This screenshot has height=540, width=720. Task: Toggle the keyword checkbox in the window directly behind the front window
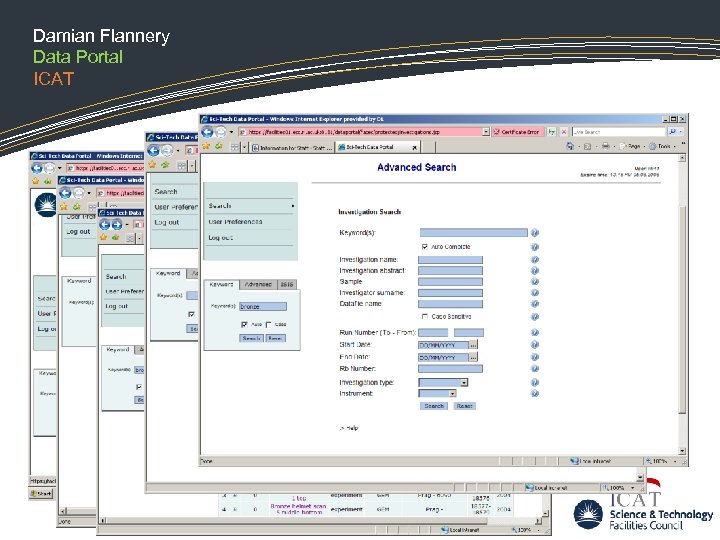point(191,314)
